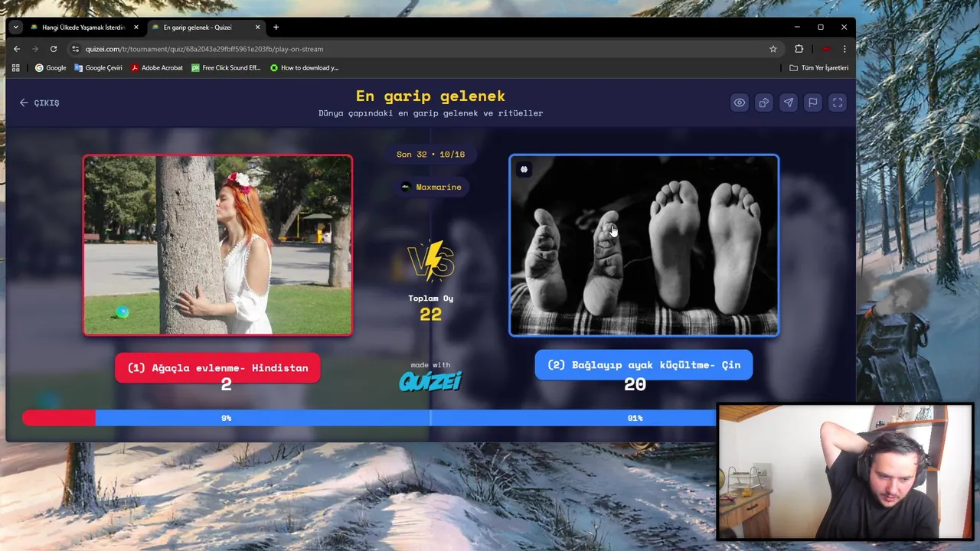The width and height of the screenshot is (980, 551).
Task: Reload the page
Action: 54,49
